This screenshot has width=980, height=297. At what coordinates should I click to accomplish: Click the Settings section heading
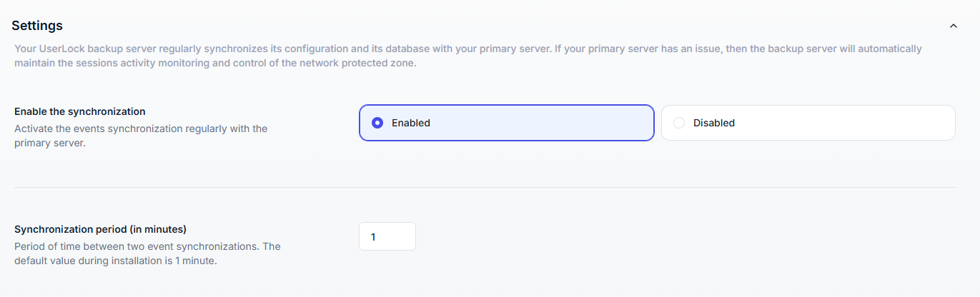click(x=37, y=26)
